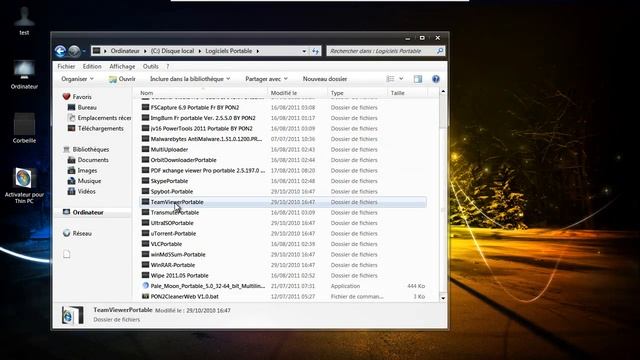Select Téléchargements in the navigation pane

coord(96,128)
